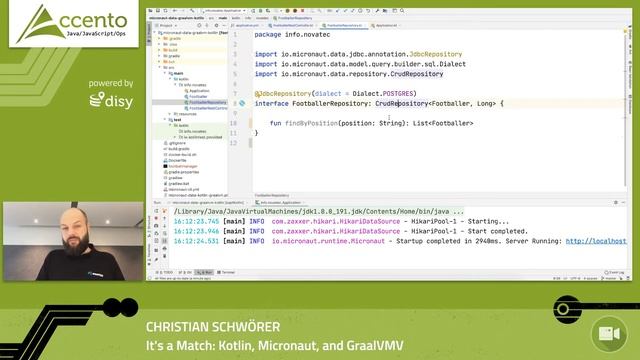Click the Rerun icon in Run panel
Image resolution: width=640 pixels, height=360 pixels.
click(156, 211)
